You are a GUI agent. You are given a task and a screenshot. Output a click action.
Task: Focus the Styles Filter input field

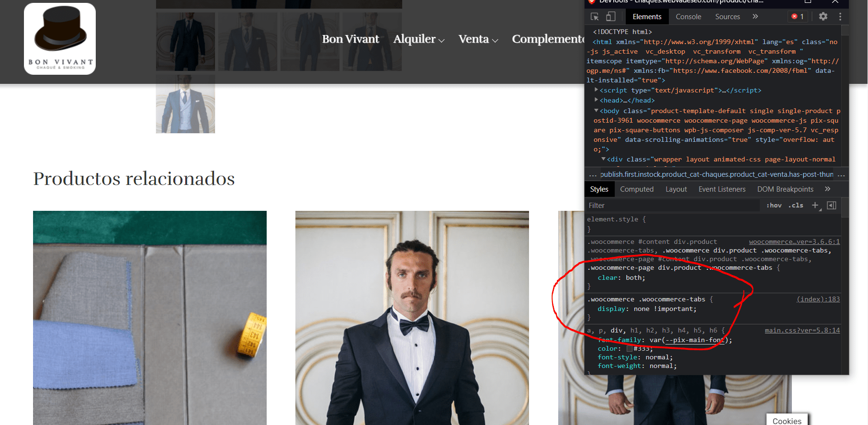pyautogui.click(x=673, y=205)
